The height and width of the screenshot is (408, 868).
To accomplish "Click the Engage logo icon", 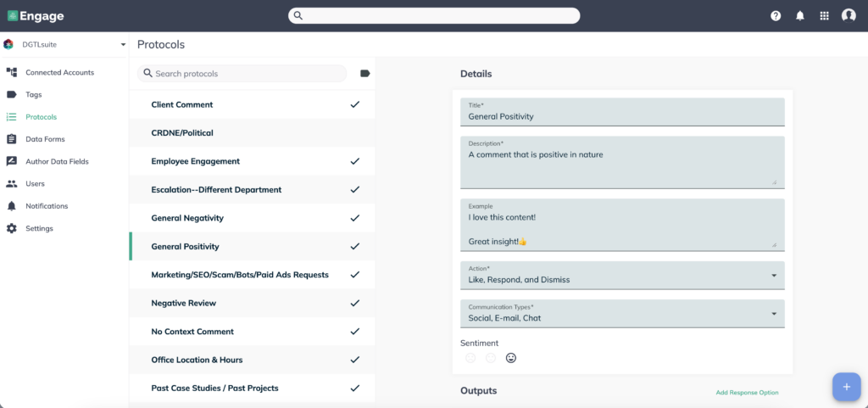I will coord(12,15).
